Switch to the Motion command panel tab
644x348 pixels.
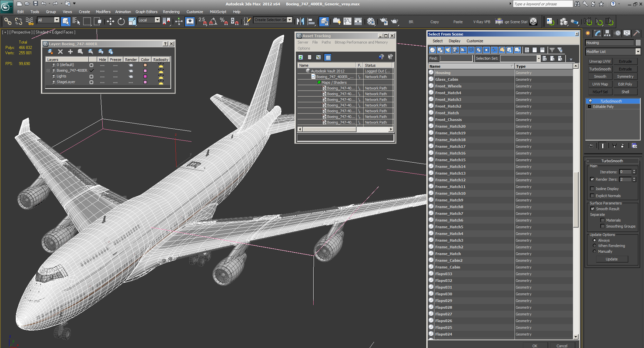[x=617, y=33]
